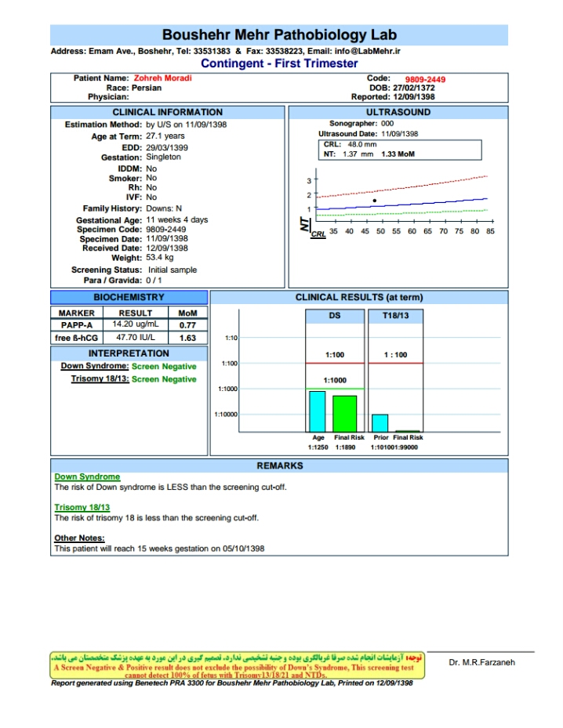This screenshot has width=563, height=728.
Task: Click the green 'Down Syndrome' heading in Remarks
Action: (87, 476)
